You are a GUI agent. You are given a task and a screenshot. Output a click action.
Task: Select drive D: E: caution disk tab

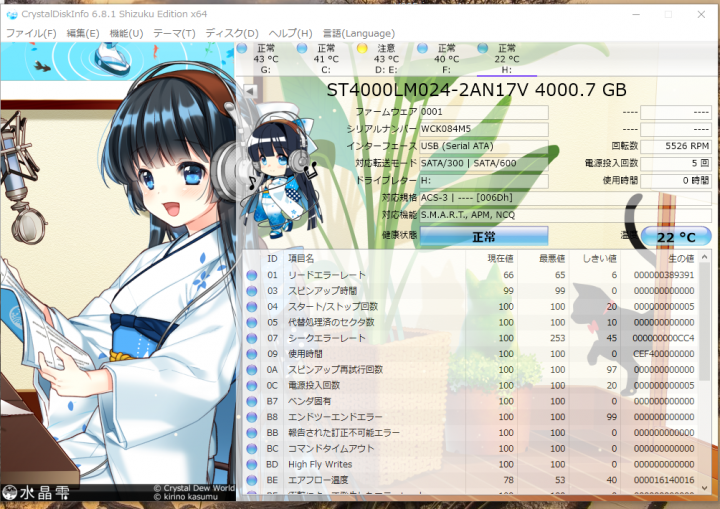(x=386, y=59)
